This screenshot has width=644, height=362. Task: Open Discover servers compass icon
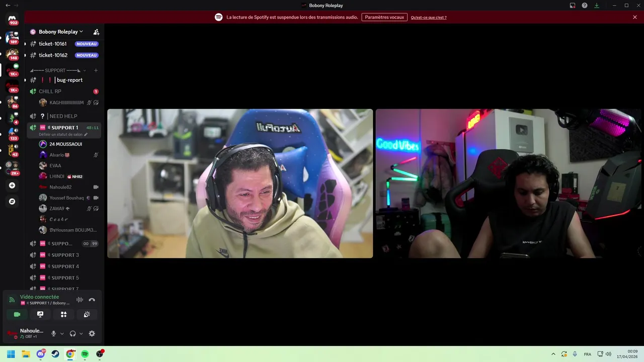[x=12, y=202]
